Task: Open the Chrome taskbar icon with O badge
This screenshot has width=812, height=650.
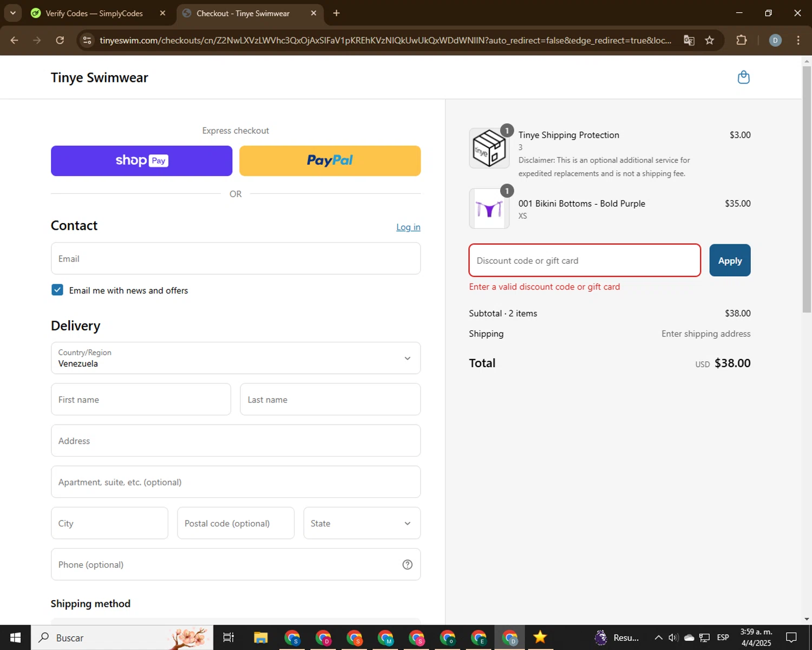Action: pyautogui.click(x=448, y=638)
